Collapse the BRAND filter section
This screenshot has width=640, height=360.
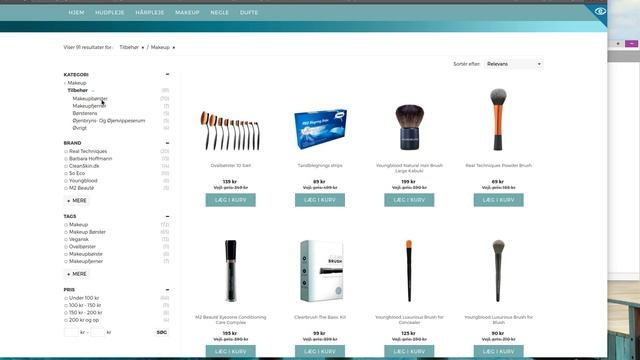click(x=167, y=143)
